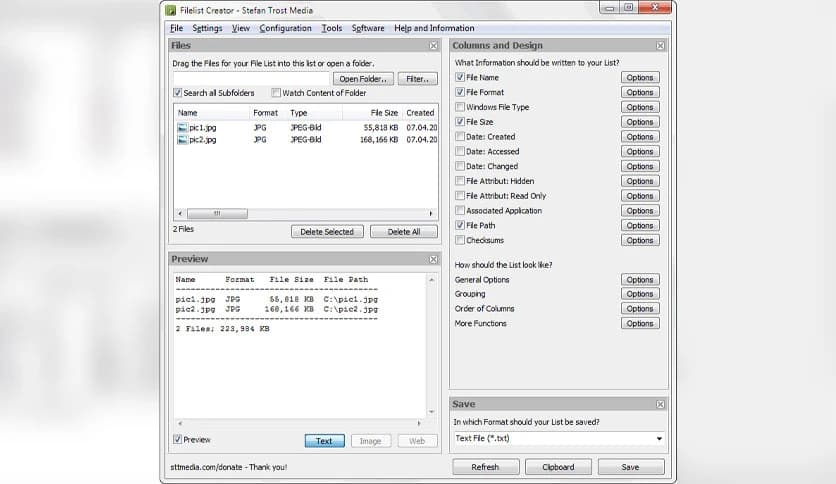Maximize the Filelist Creator window
Image resolution: width=836 pixels, height=484 pixels.
629,7
